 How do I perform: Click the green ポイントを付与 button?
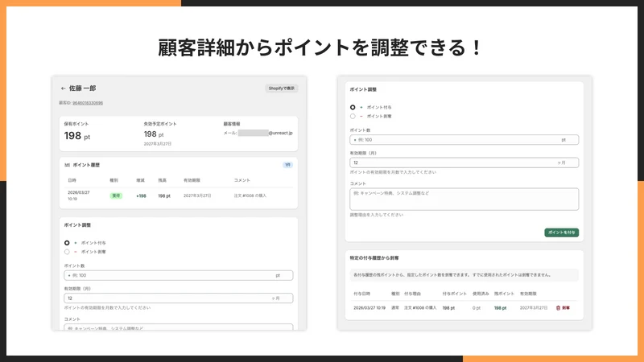pyautogui.click(x=561, y=232)
